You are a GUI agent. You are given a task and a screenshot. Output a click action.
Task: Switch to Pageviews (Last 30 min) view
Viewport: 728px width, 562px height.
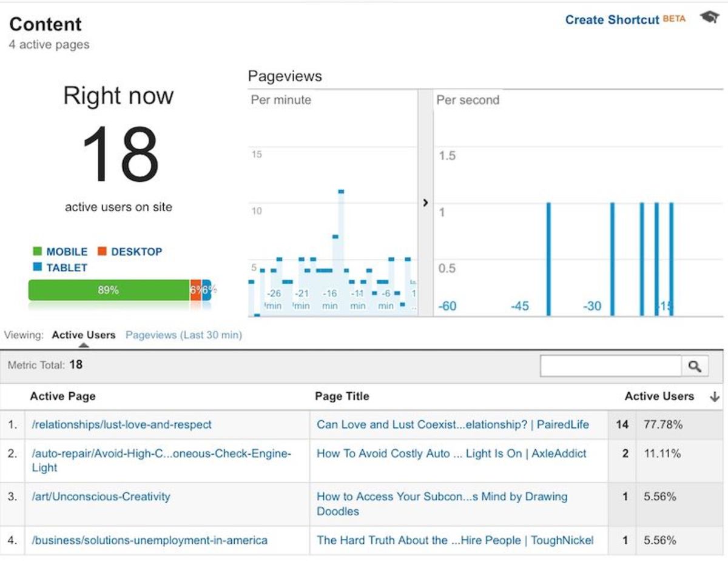[x=183, y=335]
